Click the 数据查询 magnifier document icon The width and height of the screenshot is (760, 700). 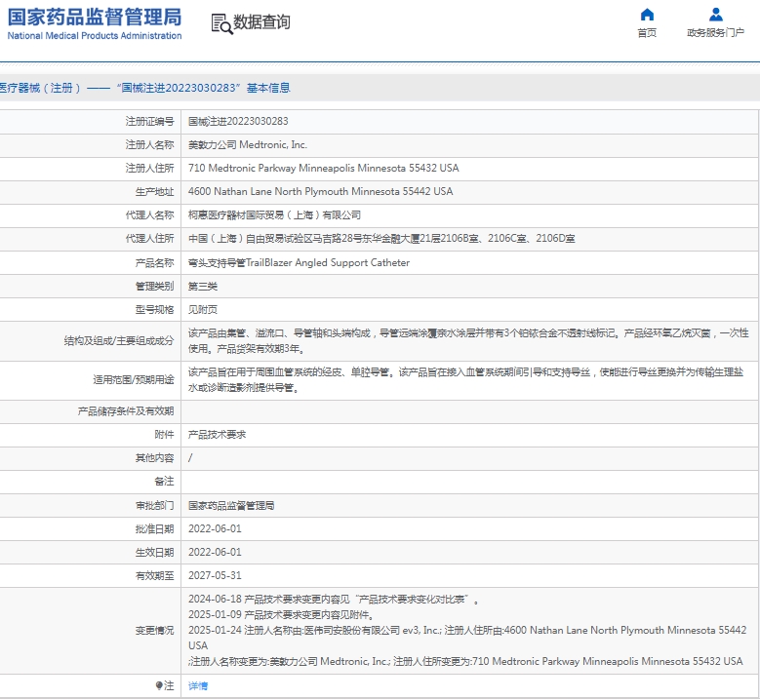click(222, 23)
